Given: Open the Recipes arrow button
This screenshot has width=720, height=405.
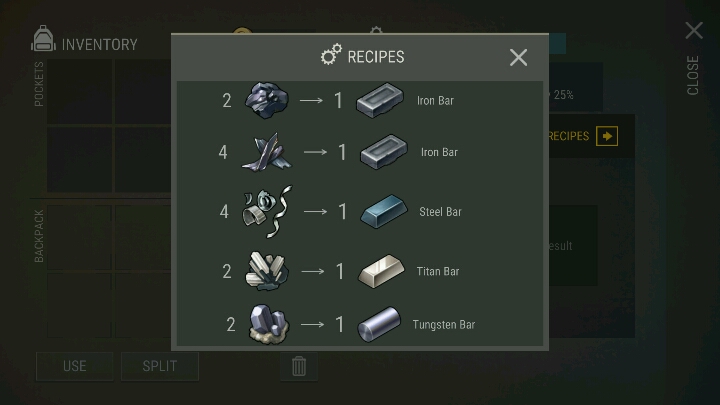Looking at the screenshot, I should pyautogui.click(x=607, y=136).
